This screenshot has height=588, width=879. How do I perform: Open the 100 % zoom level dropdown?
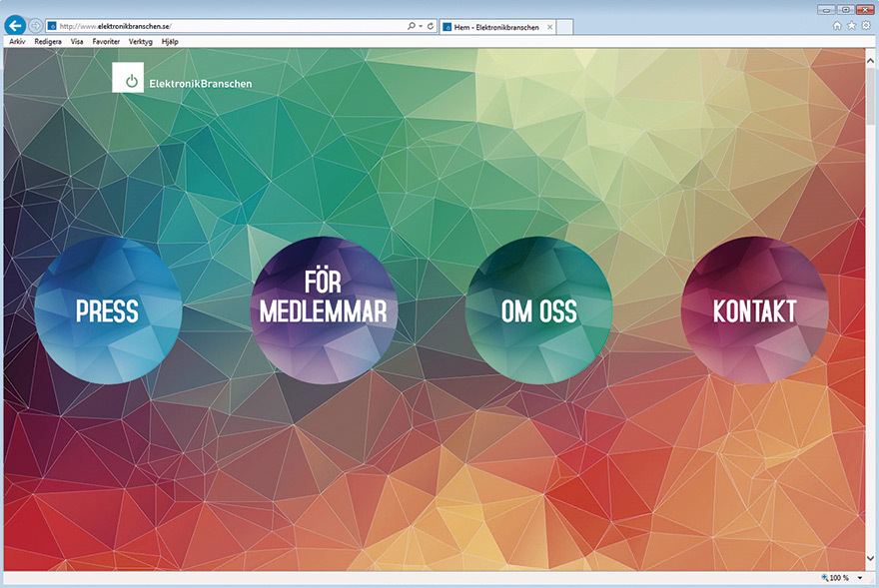(x=860, y=578)
